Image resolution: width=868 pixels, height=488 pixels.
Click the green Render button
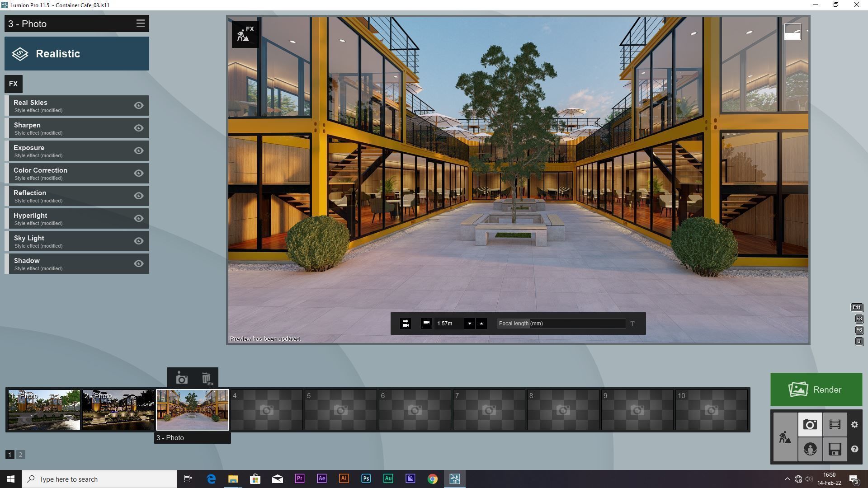click(x=816, y=389)
